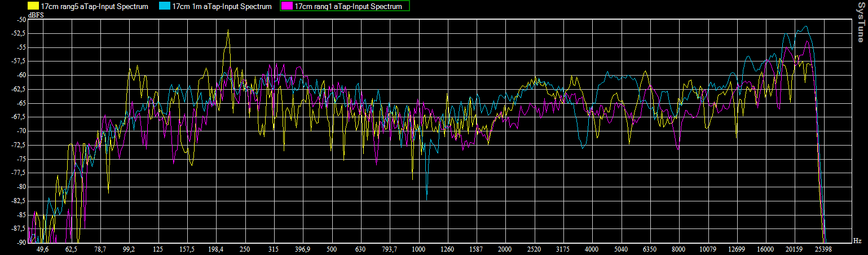Click the -90 level axis label

click(21, 243)
